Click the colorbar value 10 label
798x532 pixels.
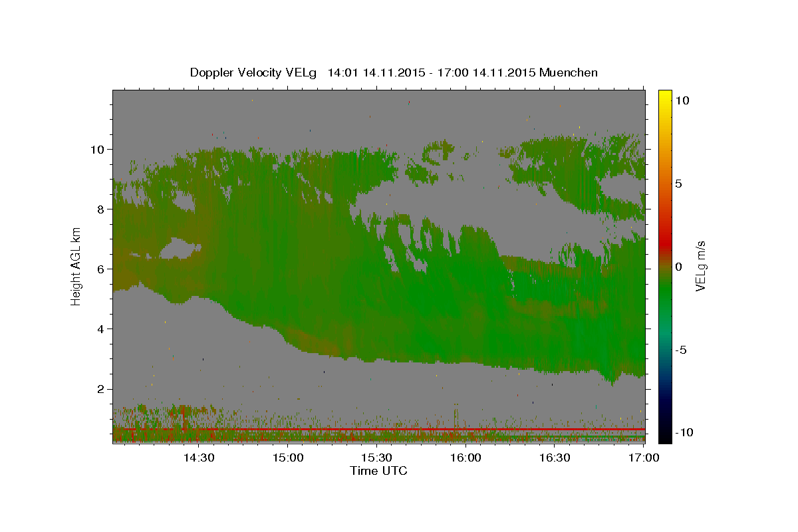pos(683,100)
